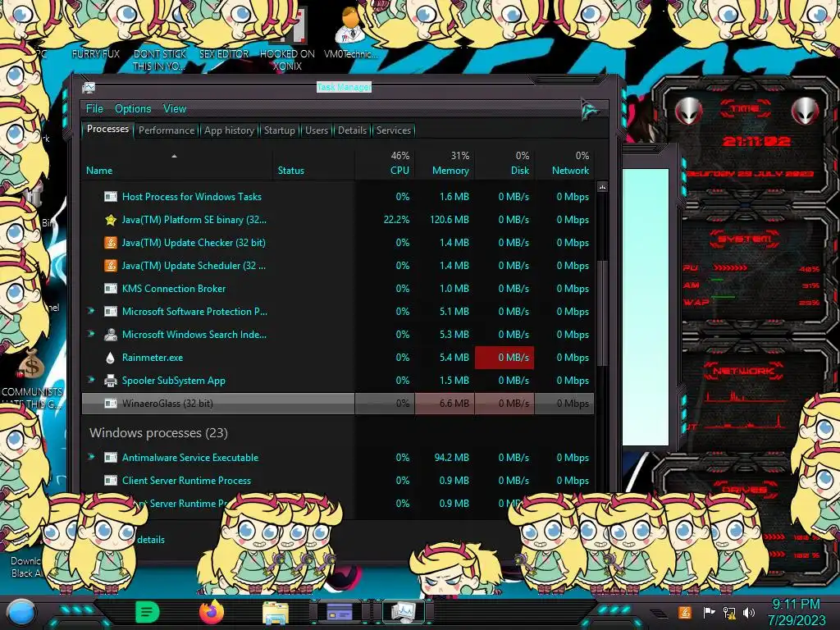Click the Windows processes (23) group header
The image size is (840, 630).
click(158, 433)
